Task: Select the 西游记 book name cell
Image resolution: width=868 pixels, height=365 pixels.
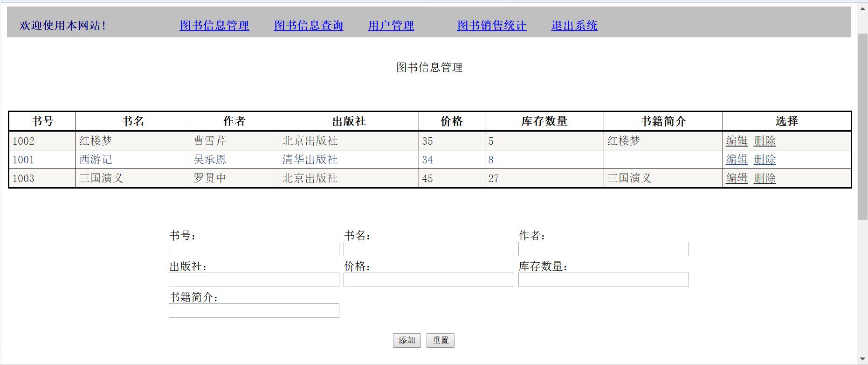Action: click(x=133, y=159)
